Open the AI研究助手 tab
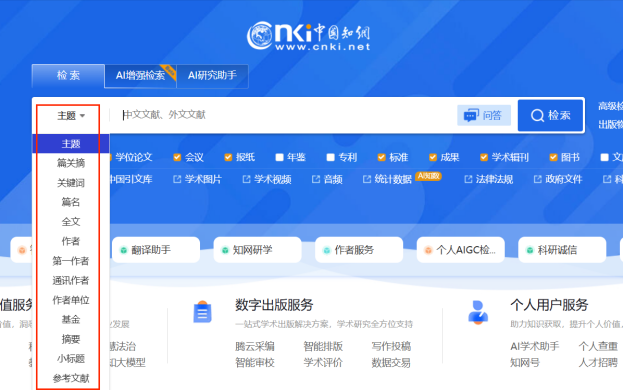Viewport: 623px width, 390px height. (212, 76)
